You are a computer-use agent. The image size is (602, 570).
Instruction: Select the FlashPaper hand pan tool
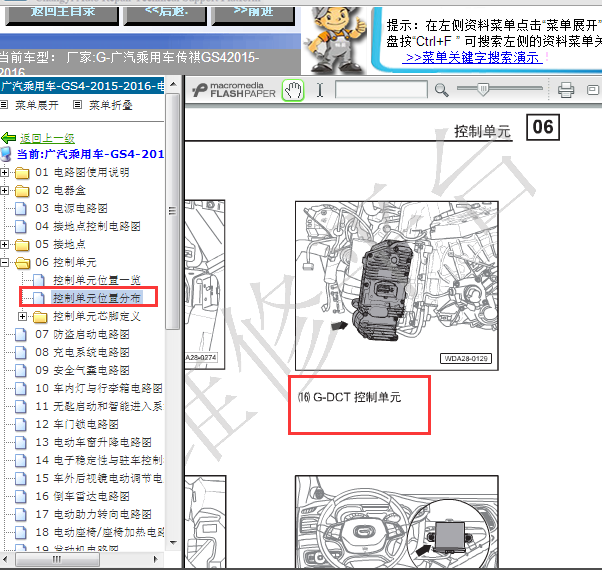pos(293,91)
